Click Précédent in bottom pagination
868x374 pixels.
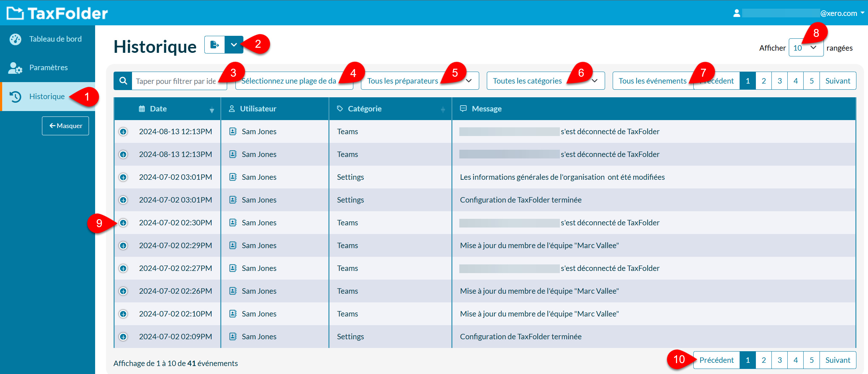716,360
